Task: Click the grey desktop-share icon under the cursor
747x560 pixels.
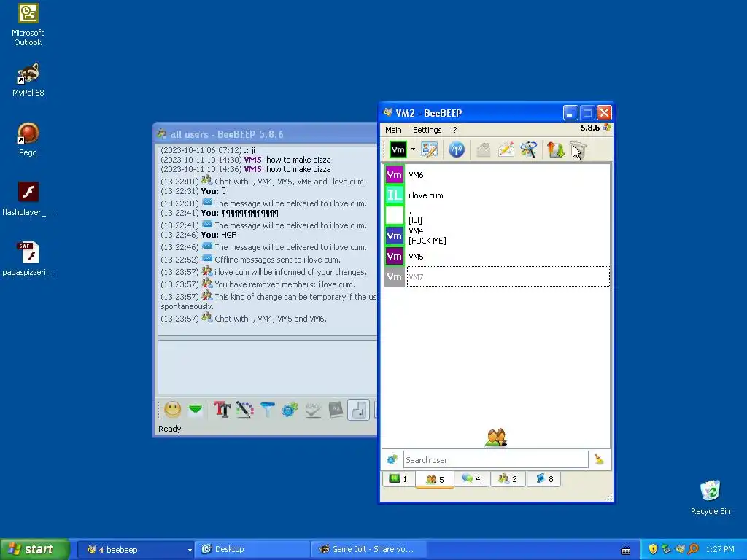Action: pyautogui.click(x=578, y=149)
